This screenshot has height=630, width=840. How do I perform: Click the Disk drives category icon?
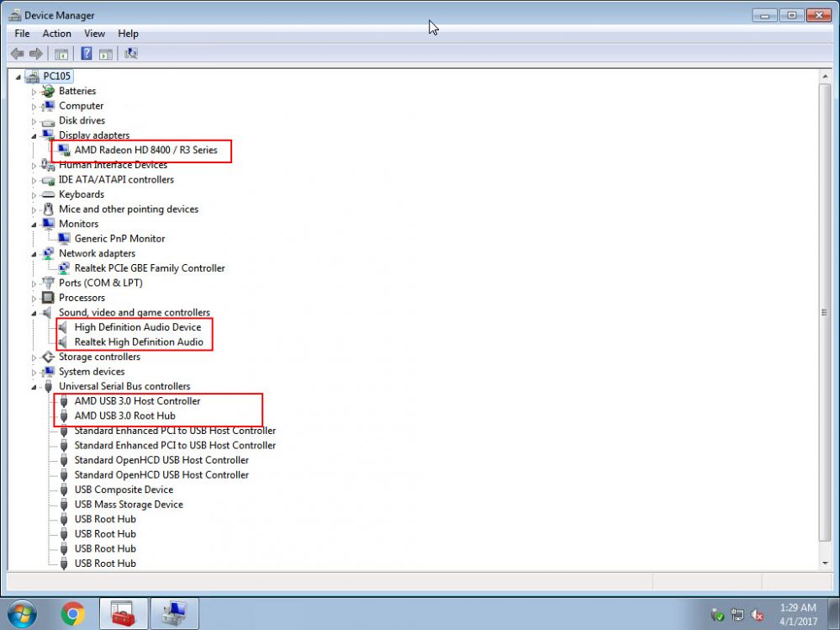pos(48,121)
